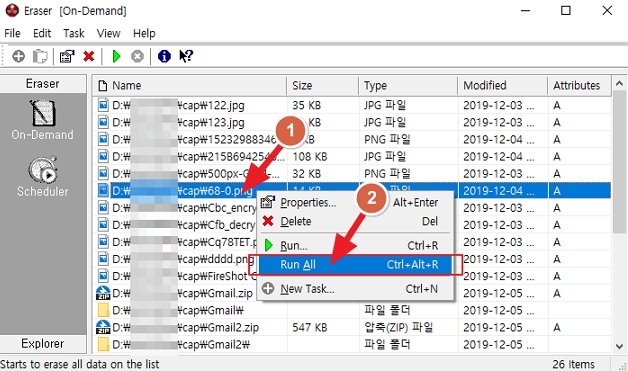Click the scrollbar up arrow of file list
This screenshot has width=628, height=371.
(x=619, y=83)
